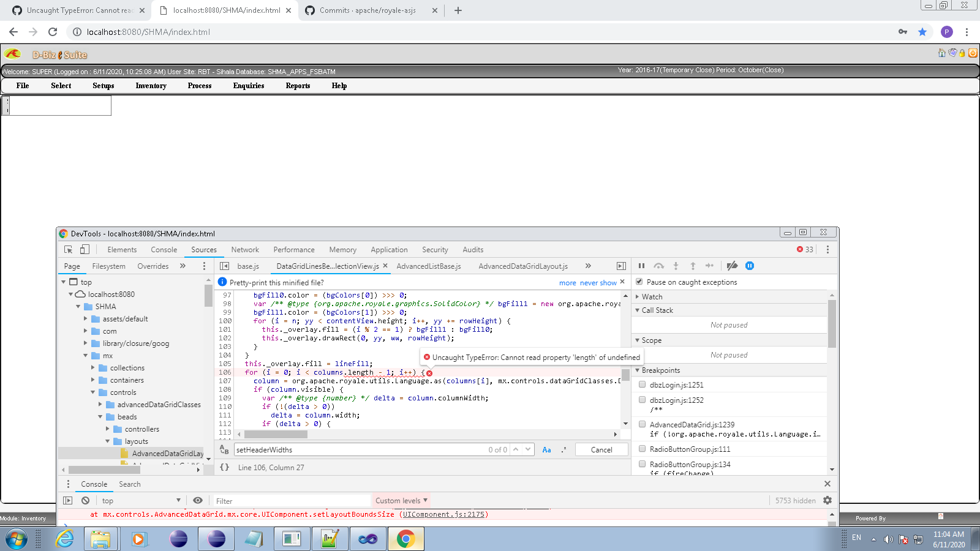This screenshot has height=551, width=980.
Task: Switch to the Network panel
Action: click(245, 249)
